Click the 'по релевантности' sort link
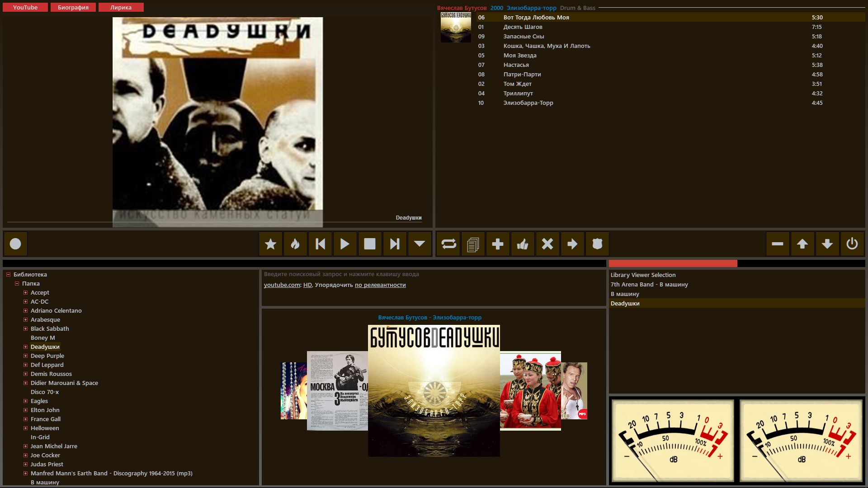This screenshot has height=488, width=868. tap(380, 285)
